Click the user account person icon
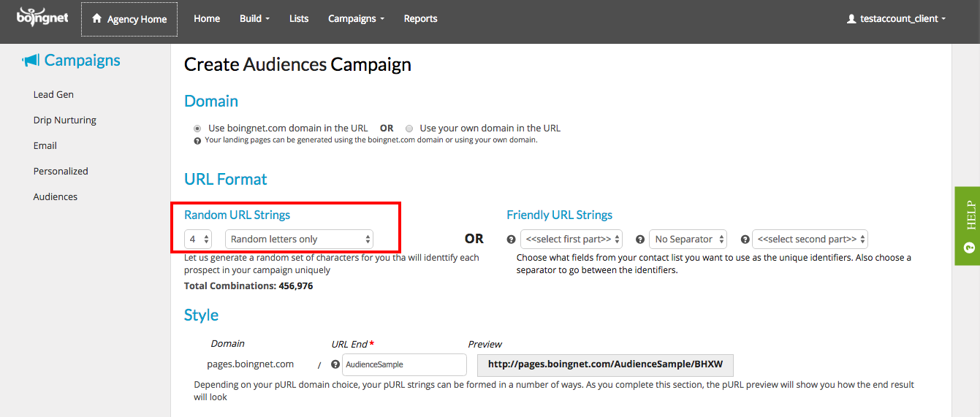Screen dimensions: 980x417 851,19
